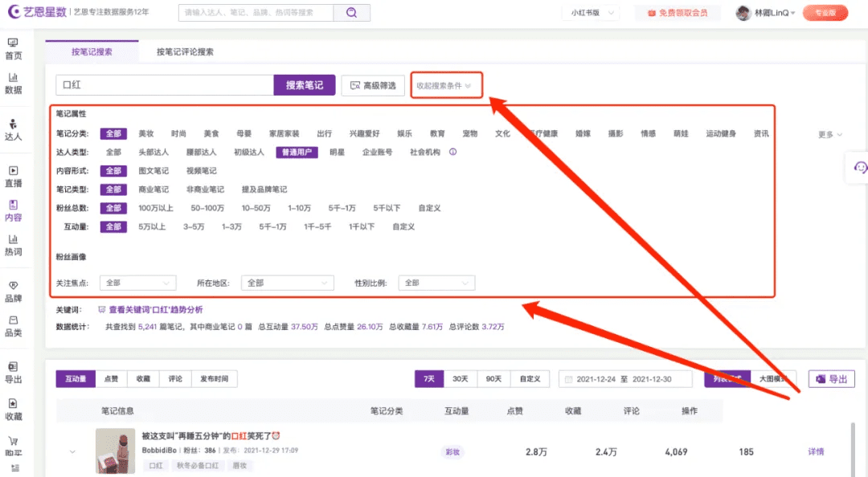
Task: Sort by 点赞 tab
Action: pyautogui.click(x=111, y=379)
